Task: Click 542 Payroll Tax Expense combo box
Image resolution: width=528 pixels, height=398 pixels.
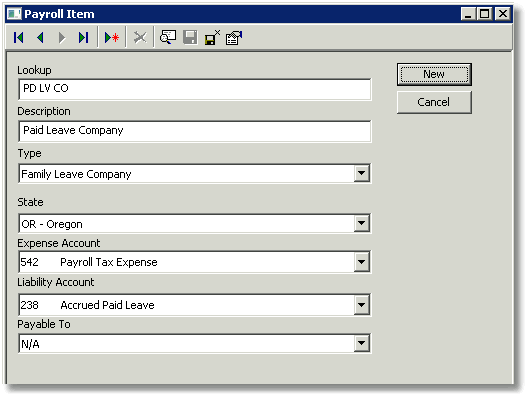Action: click(195, 262)
